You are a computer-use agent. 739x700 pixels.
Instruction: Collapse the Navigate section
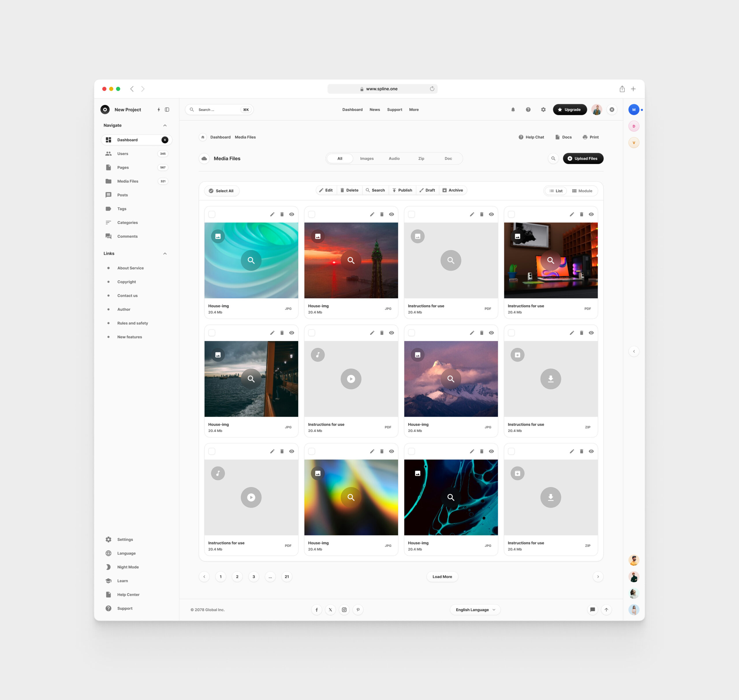click(165, 125)
